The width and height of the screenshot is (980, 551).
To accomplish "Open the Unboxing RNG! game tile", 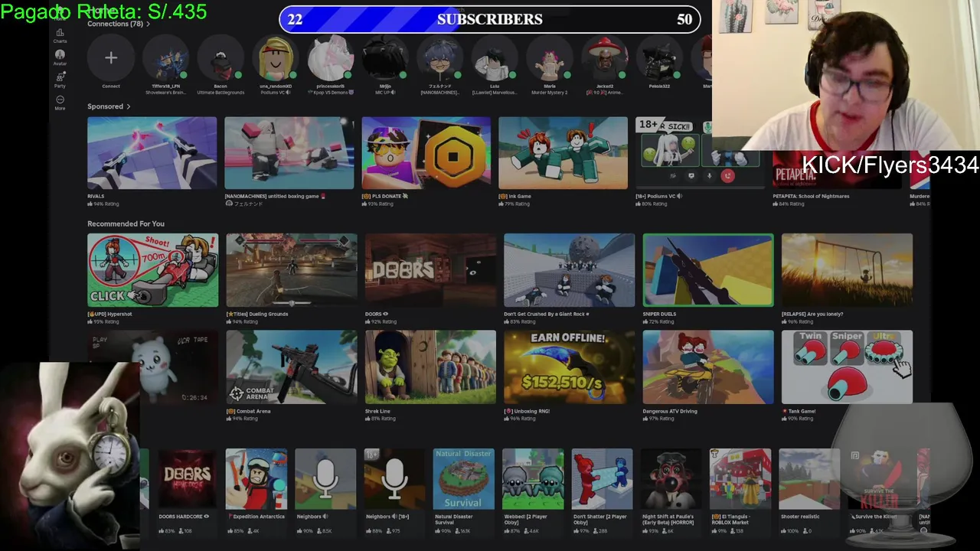I will click(x=569, y=367).
